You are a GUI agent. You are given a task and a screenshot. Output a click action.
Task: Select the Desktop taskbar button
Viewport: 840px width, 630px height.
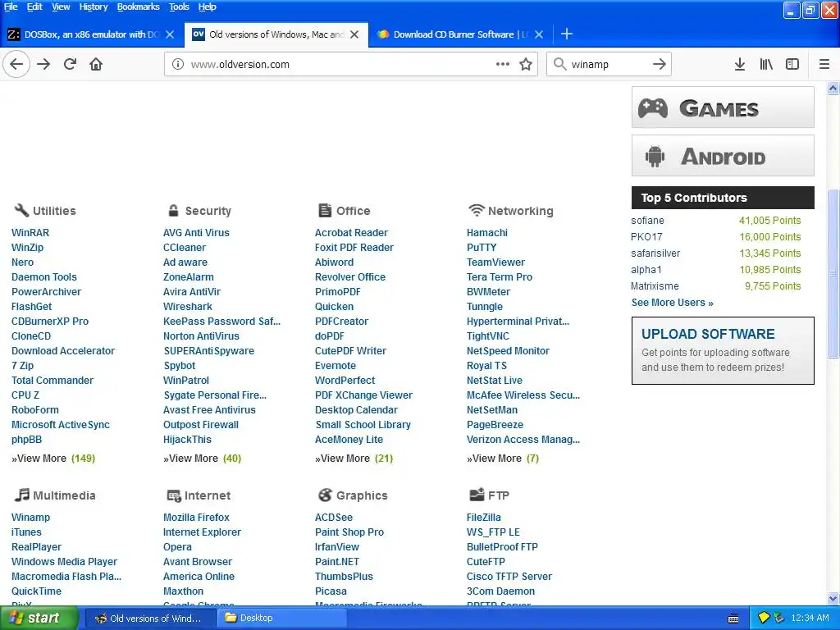(282, 618)
